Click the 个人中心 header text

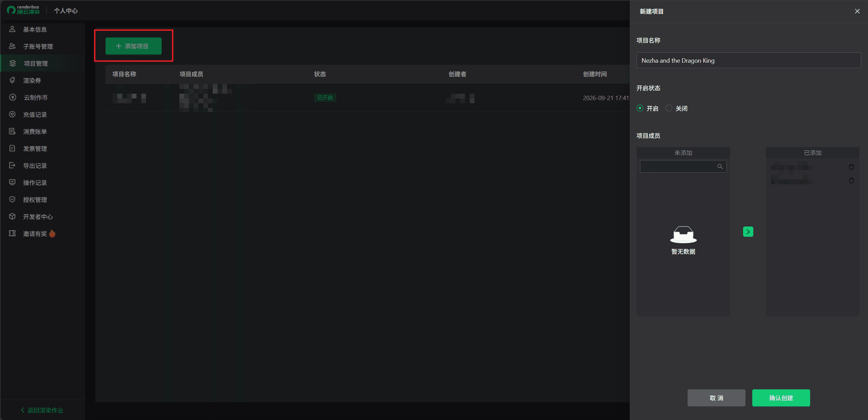66,11
